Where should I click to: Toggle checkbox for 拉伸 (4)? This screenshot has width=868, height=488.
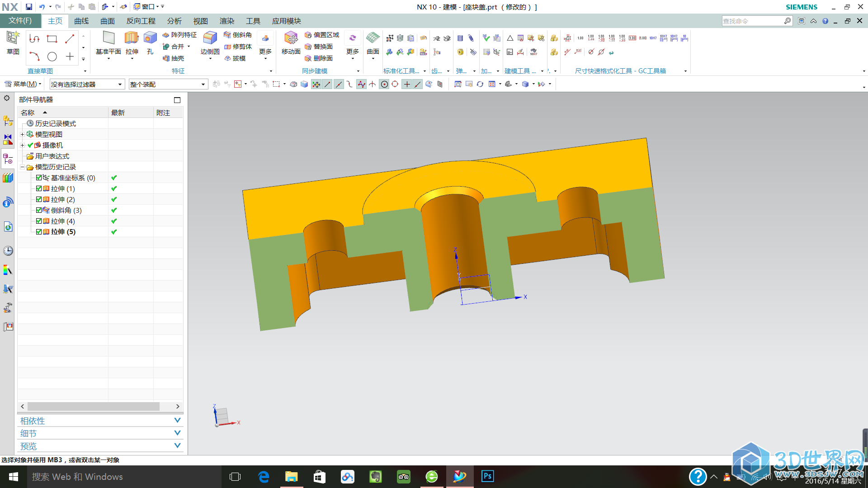(39, 221)
